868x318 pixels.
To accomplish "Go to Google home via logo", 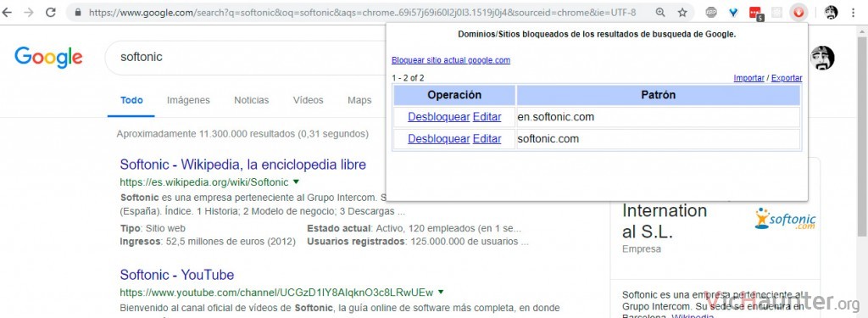I will (48, 57).
